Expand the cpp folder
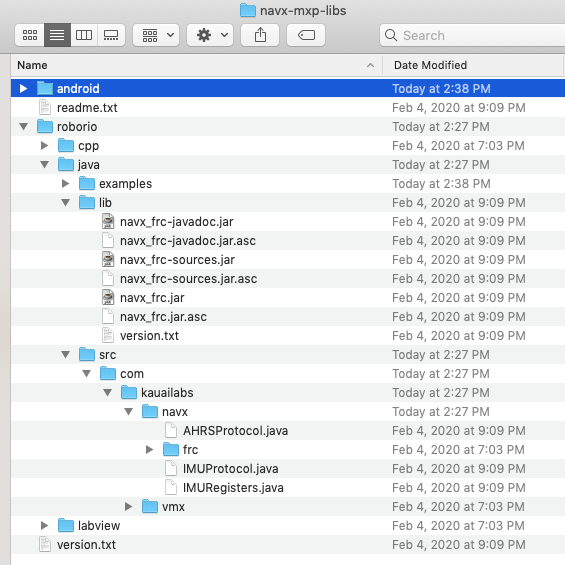This screenshot has width=565, height=565. 44,146
